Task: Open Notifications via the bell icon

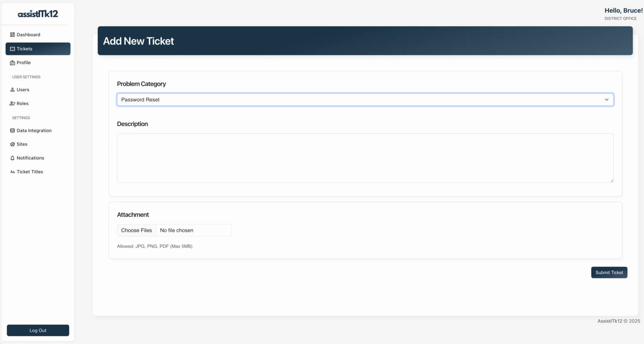Action: [x=12, y=158]
